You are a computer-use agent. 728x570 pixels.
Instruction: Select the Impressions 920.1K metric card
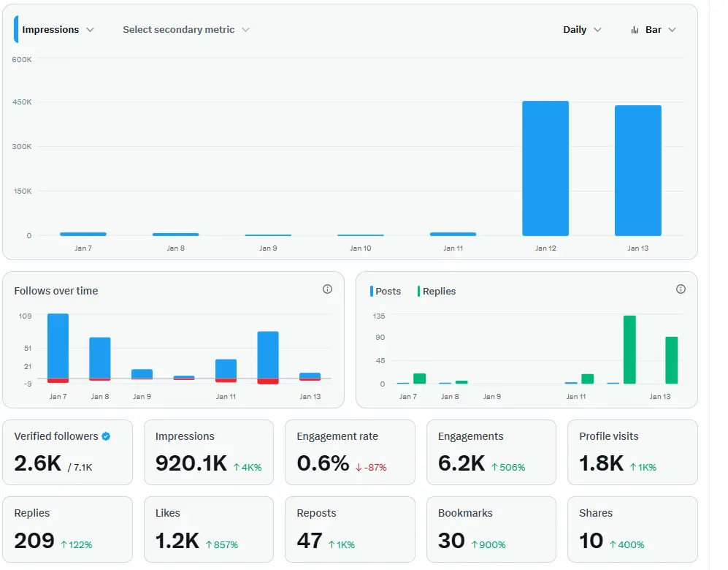pos(208,452)
